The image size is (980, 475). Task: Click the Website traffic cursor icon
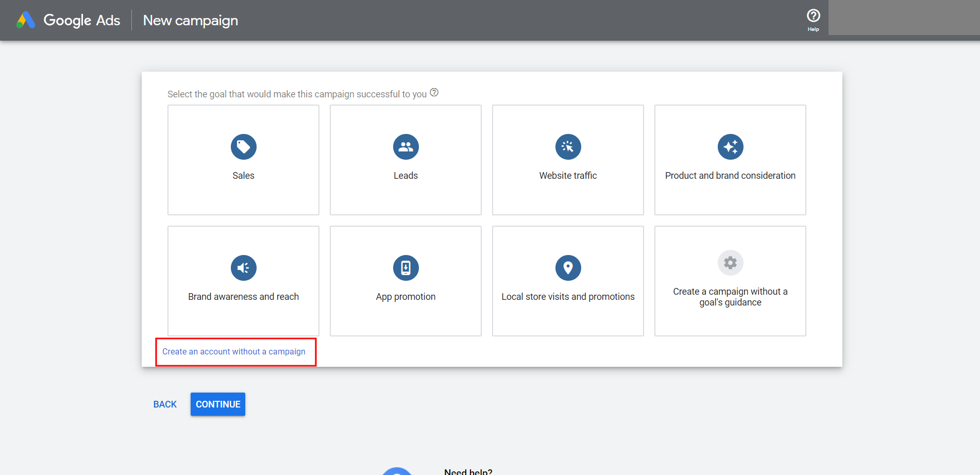[568, 147]
